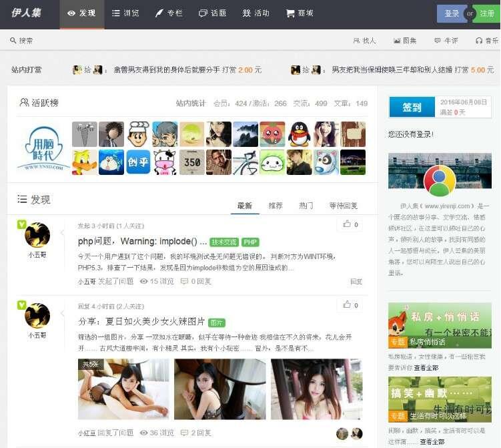Screen dimensions: 501x448
Task: Open the 图集 gallery link
Action: (x=405, y=41)
